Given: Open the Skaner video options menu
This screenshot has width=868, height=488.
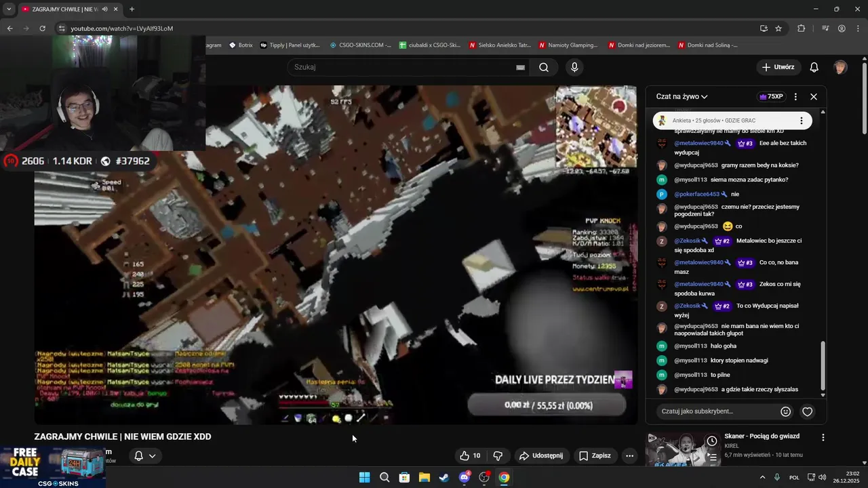Looking at the screenshot, I should click(x=823, y=438).
